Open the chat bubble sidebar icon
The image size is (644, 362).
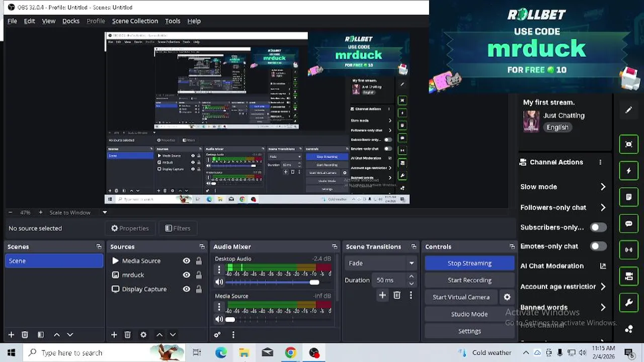[x=629, y=224]
